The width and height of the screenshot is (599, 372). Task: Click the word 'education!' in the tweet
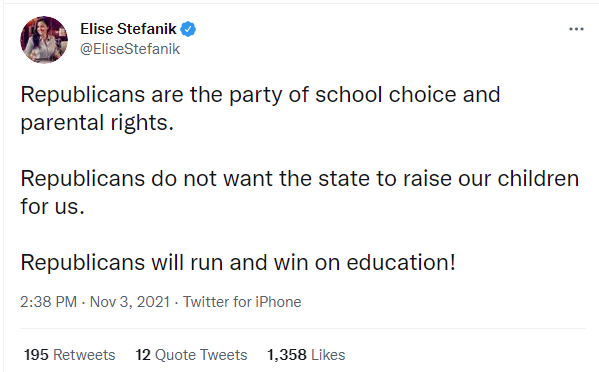(x=401, y=262)
